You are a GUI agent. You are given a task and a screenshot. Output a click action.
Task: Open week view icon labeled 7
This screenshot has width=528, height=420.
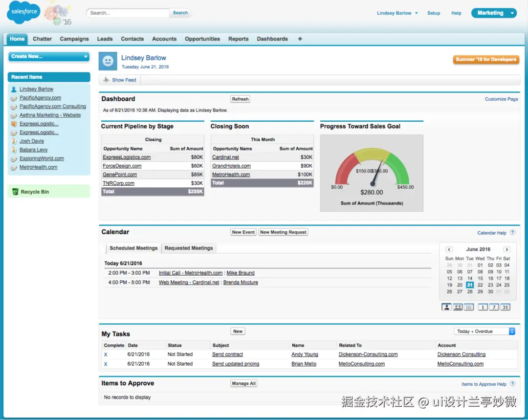[494, 307]
